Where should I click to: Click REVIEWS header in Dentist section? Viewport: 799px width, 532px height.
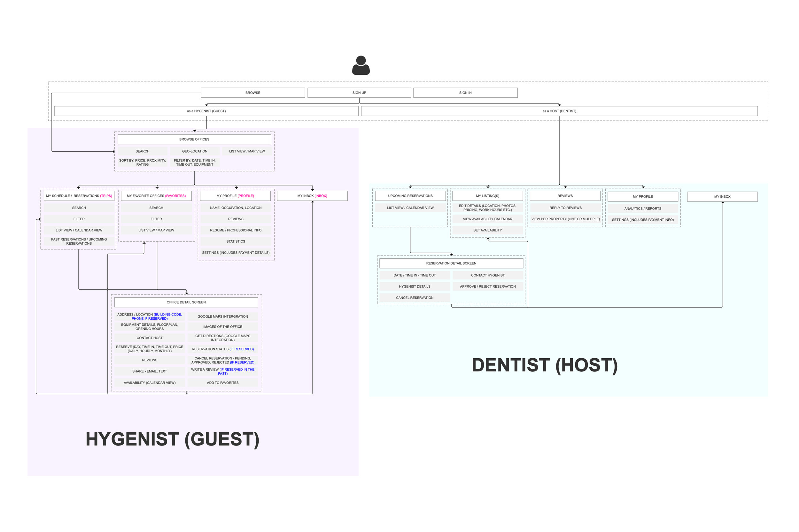[x=565, y=196]
